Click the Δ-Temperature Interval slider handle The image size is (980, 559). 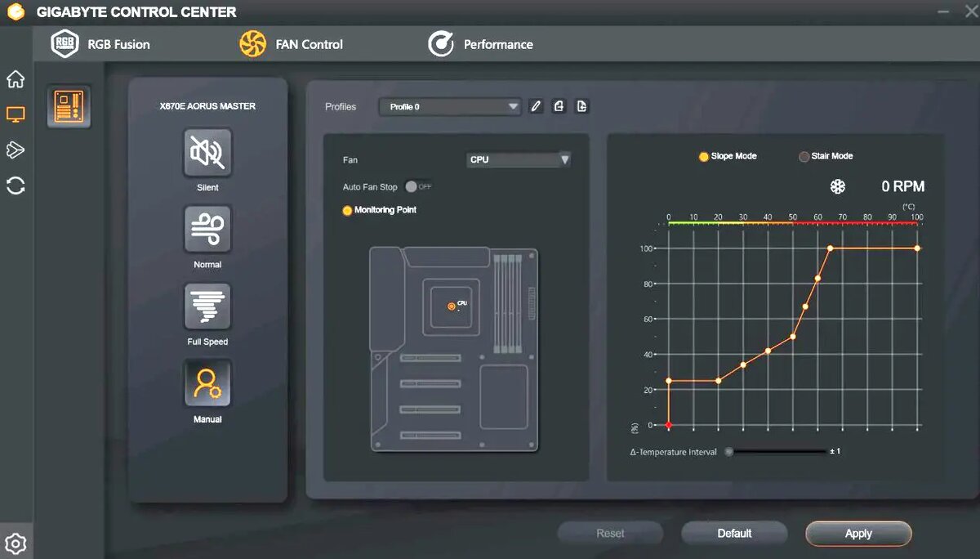click(x=729, y=452)
